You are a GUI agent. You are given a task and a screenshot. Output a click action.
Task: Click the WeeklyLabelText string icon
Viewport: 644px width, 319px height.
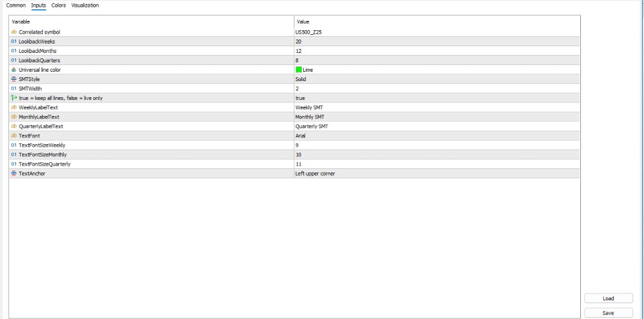14,108
